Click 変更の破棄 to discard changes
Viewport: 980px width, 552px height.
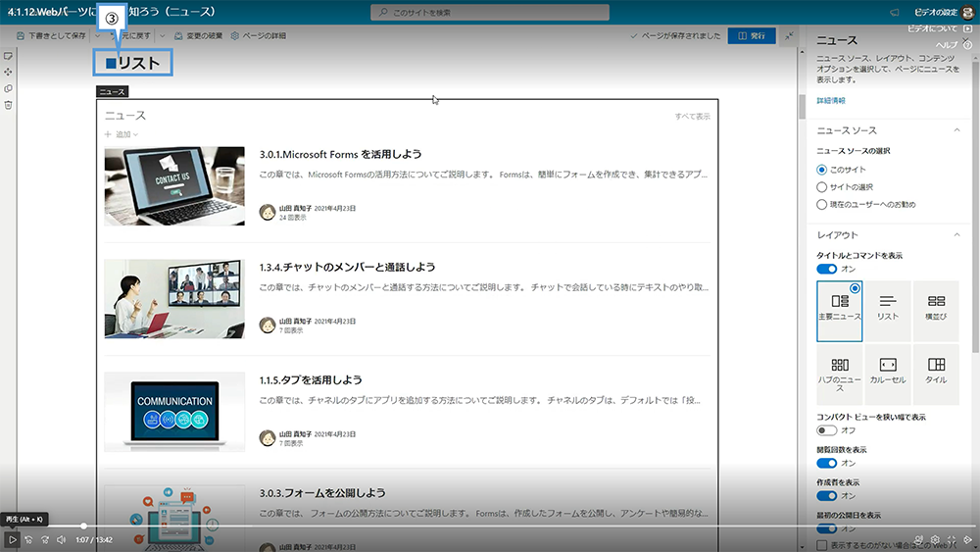coord(198,35)
